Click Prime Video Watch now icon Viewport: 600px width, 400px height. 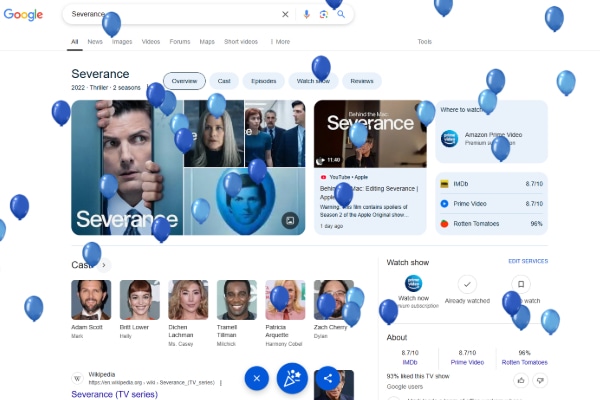[413, 284]
